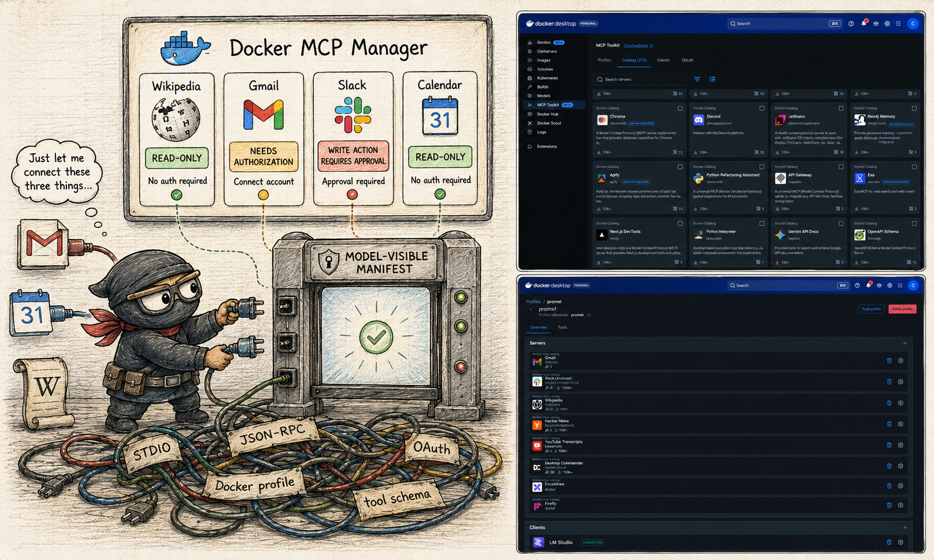
Task: Tick the JetBrains server checkbox
Action: click(841, 108)
